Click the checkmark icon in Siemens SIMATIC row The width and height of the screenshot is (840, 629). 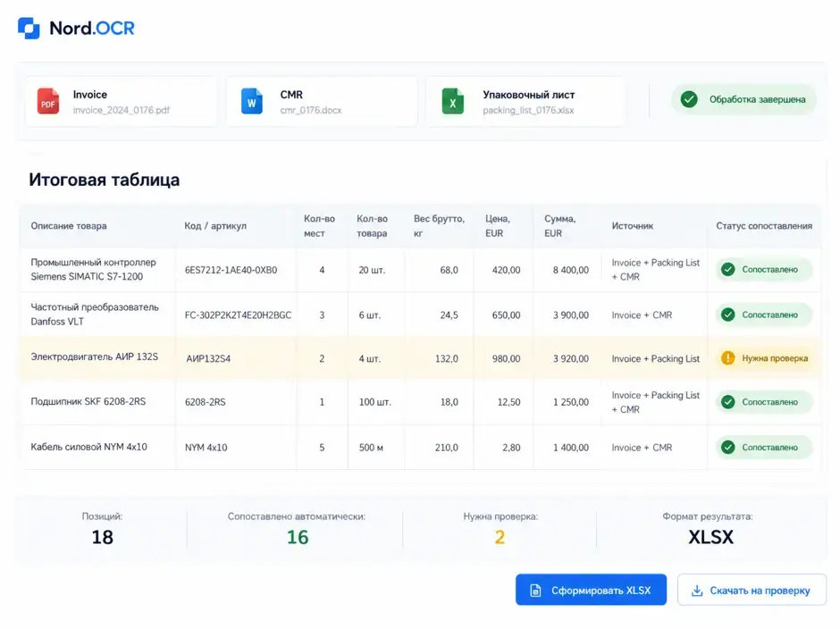point(727,270)
